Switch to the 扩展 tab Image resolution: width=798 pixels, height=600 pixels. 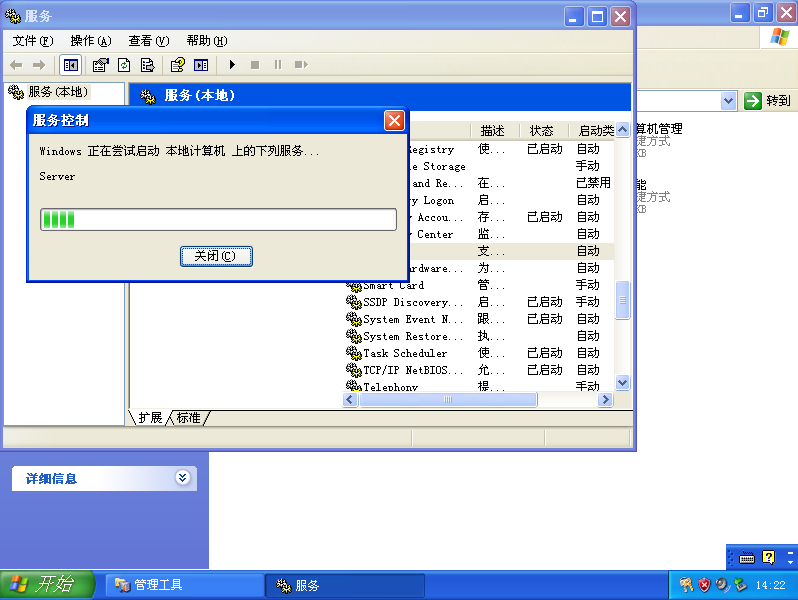pyautogui.click(x=150, y=418)
